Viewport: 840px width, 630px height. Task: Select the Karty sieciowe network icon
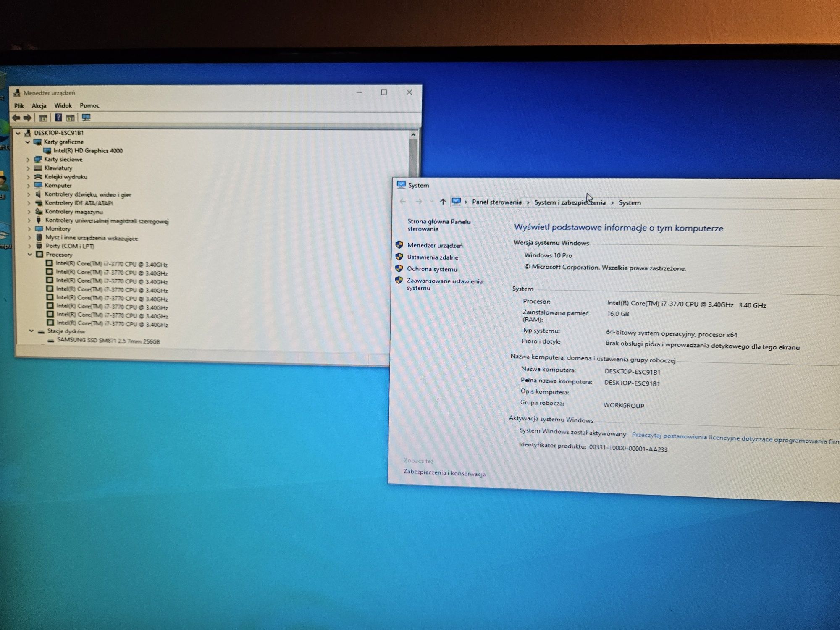point(38,159)
